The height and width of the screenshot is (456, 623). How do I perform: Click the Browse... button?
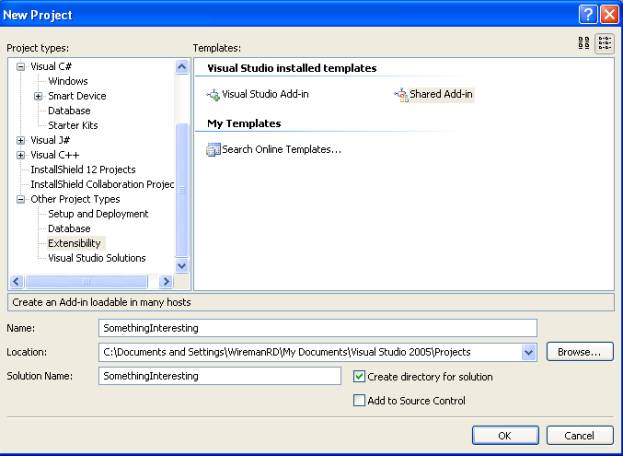[579, 352]
